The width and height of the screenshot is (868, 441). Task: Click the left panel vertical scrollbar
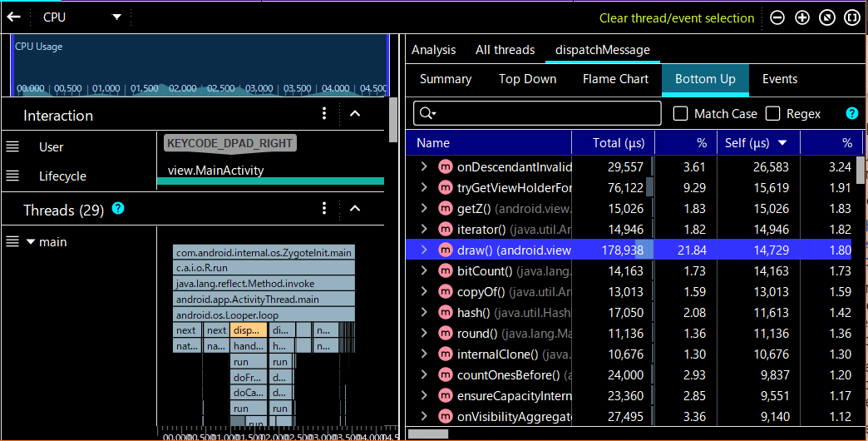[393, 120]
